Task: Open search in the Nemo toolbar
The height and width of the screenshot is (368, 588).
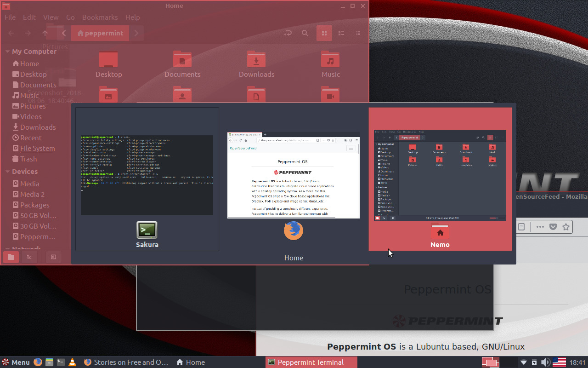Action: click(x=305, y=33)
